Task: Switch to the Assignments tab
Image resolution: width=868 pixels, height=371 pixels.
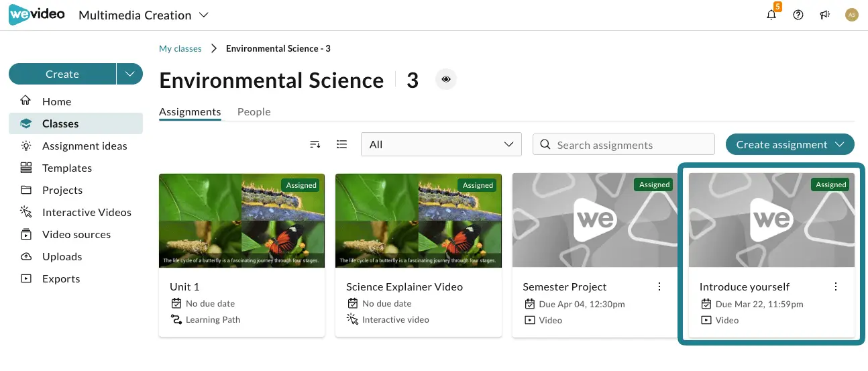Action: pos(190,112)
